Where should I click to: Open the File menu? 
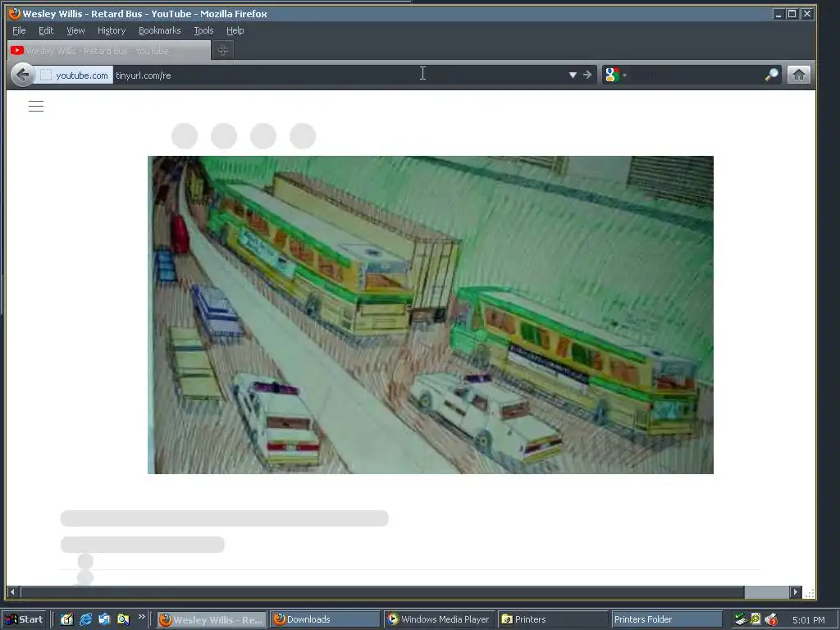19,30
